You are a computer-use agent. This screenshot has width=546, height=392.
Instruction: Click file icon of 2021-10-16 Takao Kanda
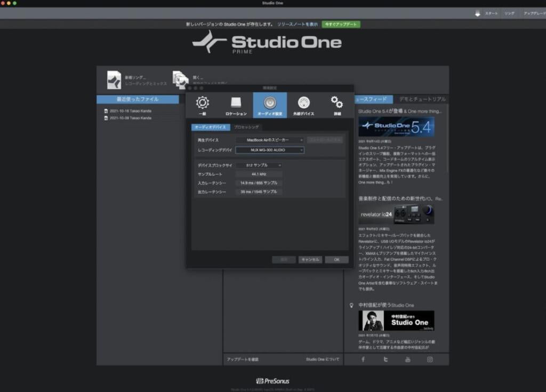tap(106, 111)
